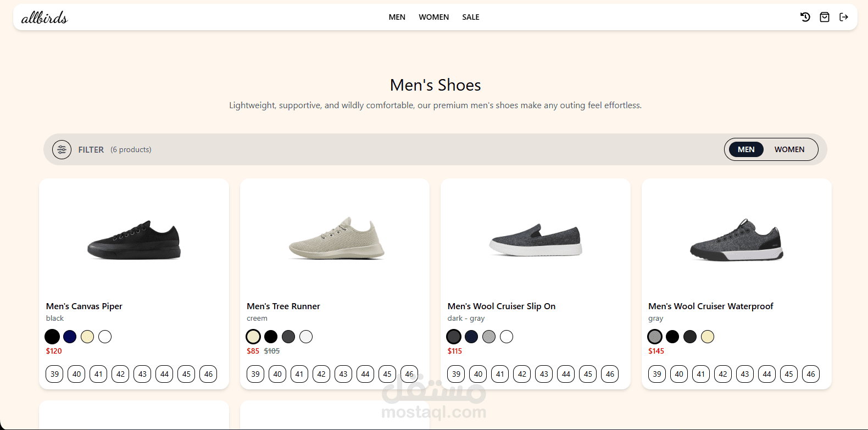This screenshot has height=430, width=868.
Task: Go to the SALE navigation item
Action: tap(470, 17)
